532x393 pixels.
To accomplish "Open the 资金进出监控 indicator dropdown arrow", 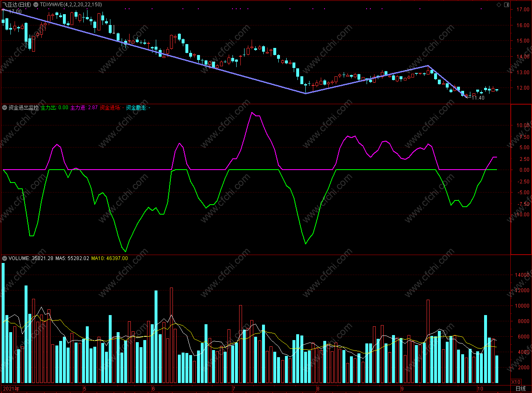I will (5, 108).
